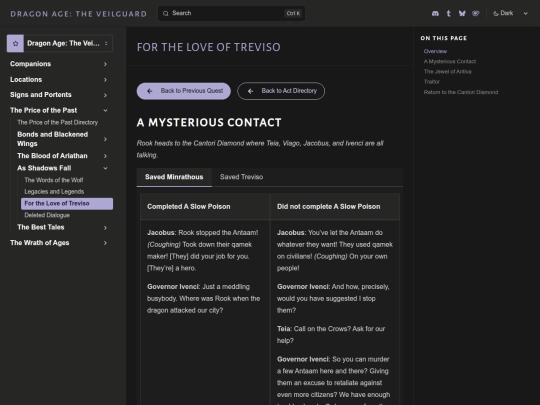Click the moon icon next to Dark
This screenshot has height=405, width=540.
[x=496, y=13]
